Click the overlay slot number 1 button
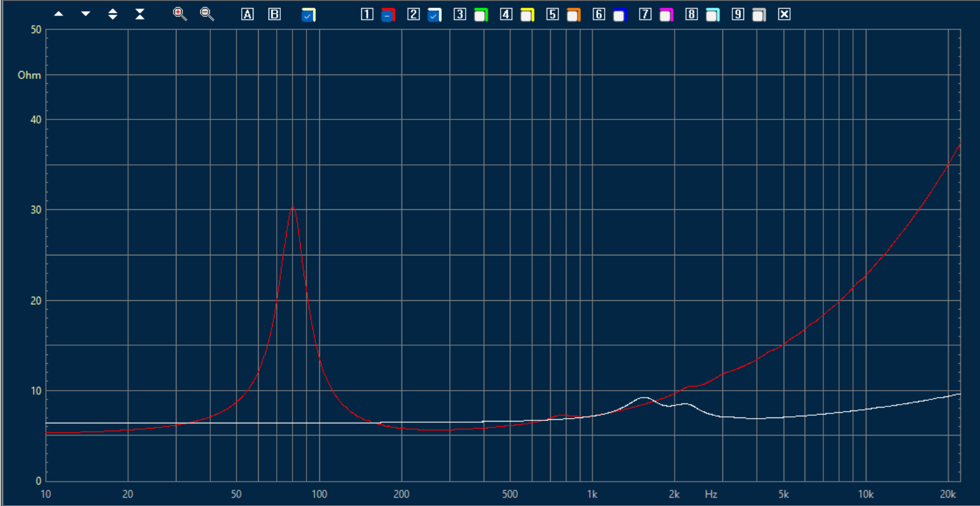Screen dimensions: 980x506 tap(367, 14)
